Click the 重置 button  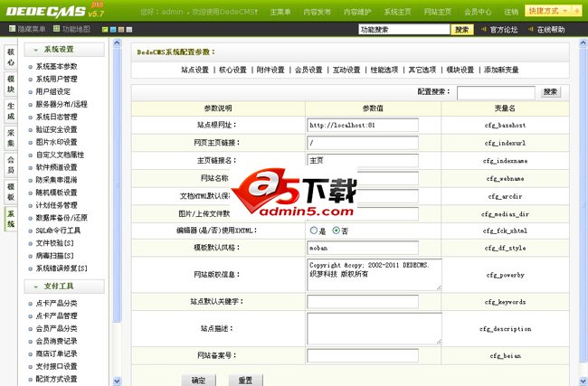pos(246,380)
